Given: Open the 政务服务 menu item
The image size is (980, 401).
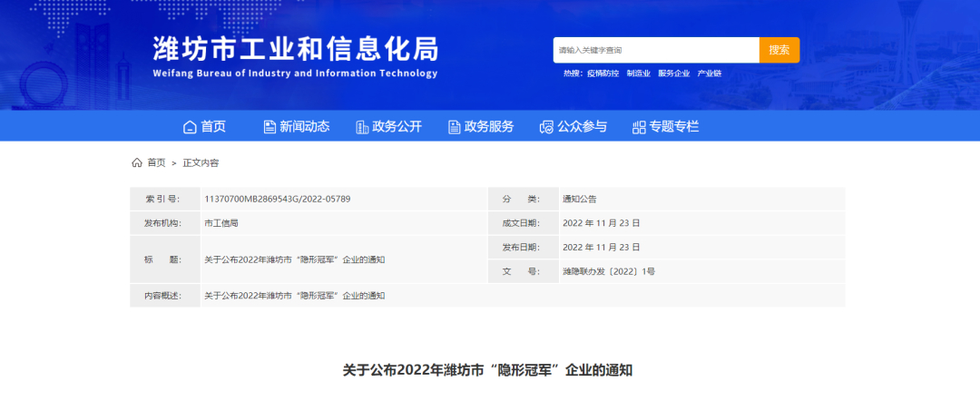Looking at the screenshot, I should coord(489,127).
